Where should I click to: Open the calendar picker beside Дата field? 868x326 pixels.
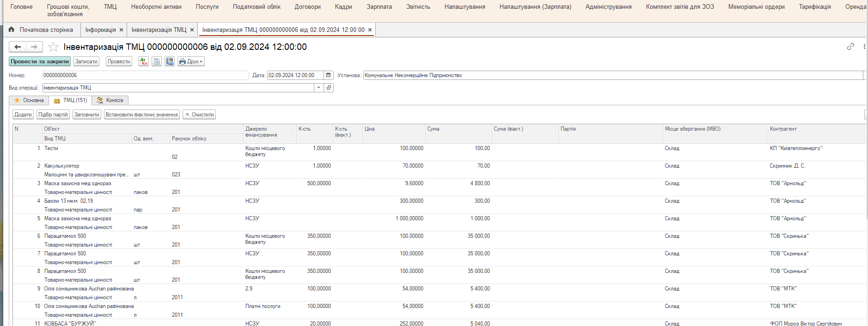point(328,75)
